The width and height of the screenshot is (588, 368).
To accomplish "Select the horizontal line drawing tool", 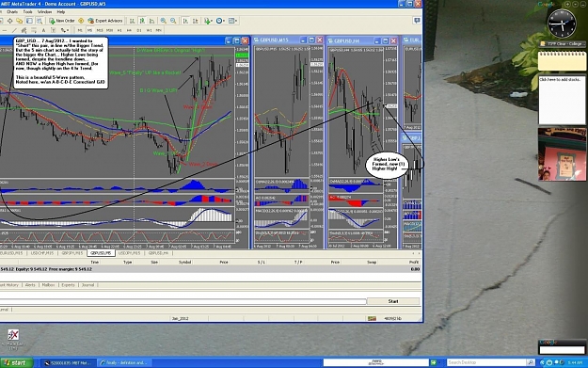I will click(5, 30).
